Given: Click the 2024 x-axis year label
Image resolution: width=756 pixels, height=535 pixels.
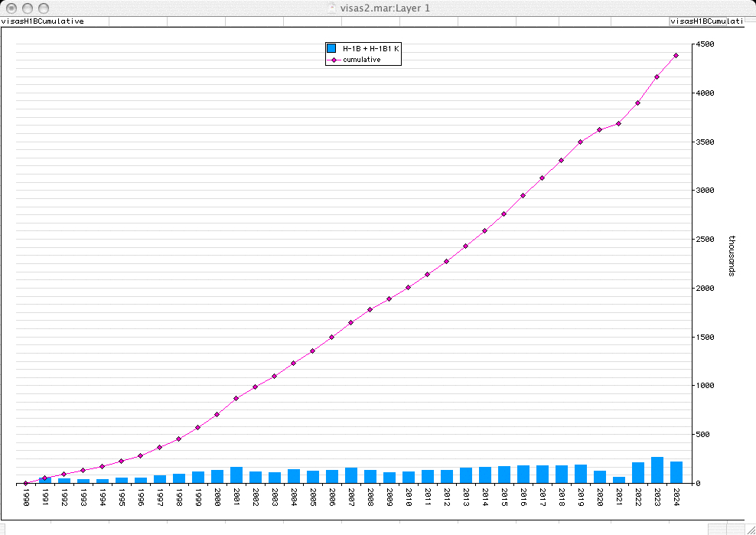Looking at the screenshot, I should (676, 498).
